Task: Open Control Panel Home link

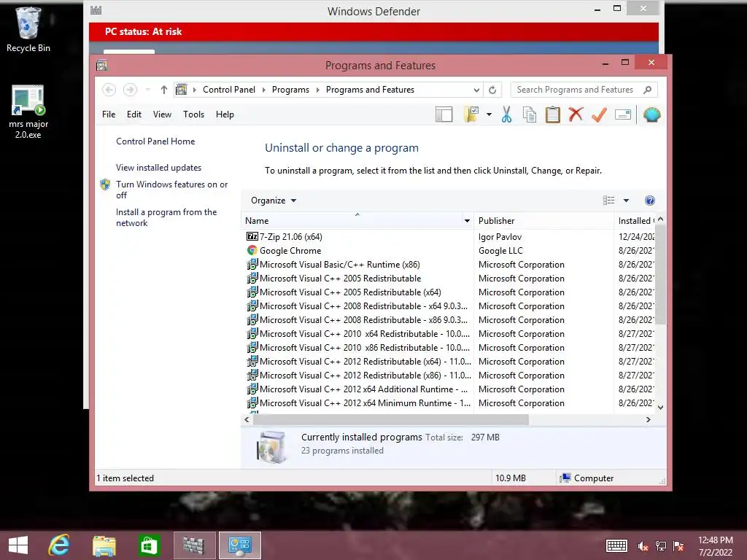Action: point(155,141)
